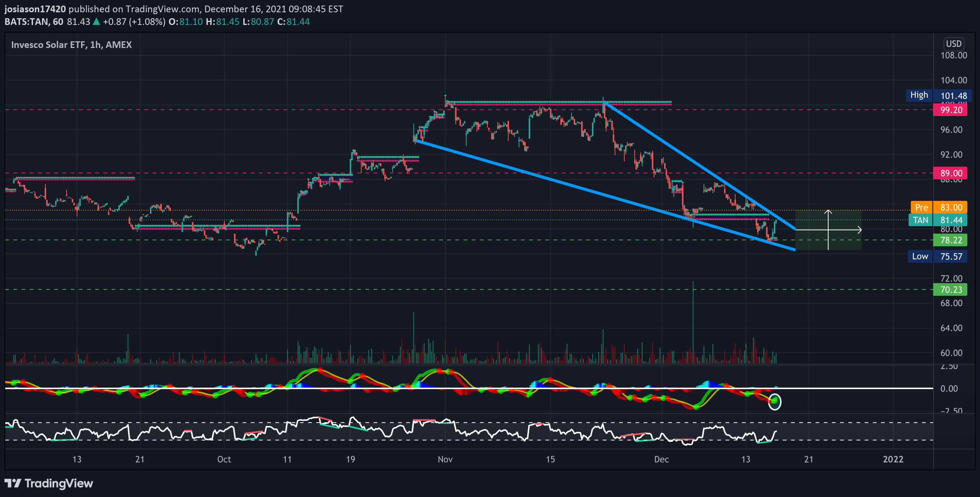Viewport: 980px width, 497px height.
Task: Click the 70.23 green price level tag
Action: (x=950, y=289)
